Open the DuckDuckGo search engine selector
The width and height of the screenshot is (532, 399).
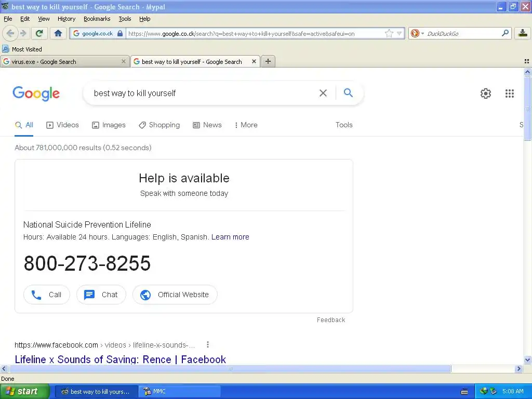tap(417, 33)
